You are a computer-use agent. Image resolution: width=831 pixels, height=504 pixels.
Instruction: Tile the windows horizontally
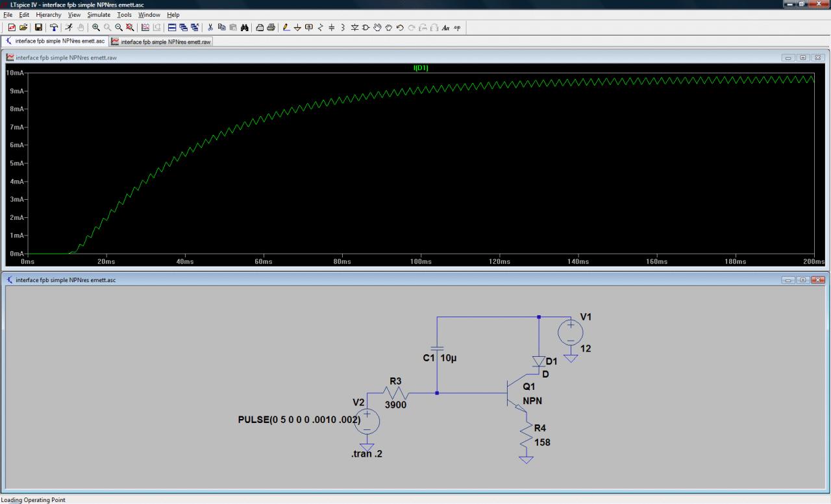(172, 27)
